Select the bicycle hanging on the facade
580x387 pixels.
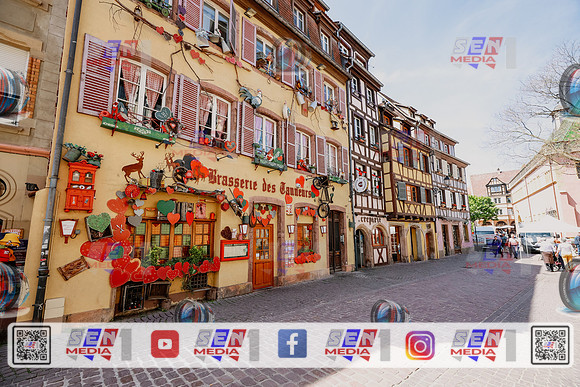(323, 196)
